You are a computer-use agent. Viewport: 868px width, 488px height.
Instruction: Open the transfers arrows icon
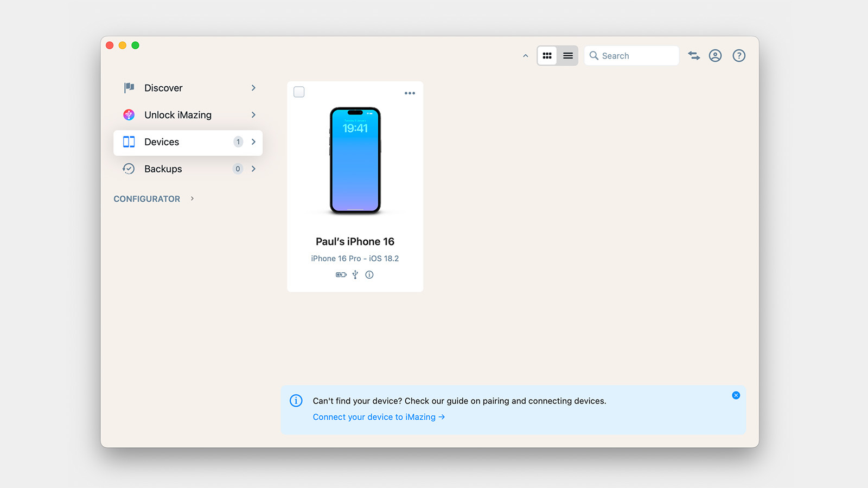pyautogui.click(x=694, y=55)
